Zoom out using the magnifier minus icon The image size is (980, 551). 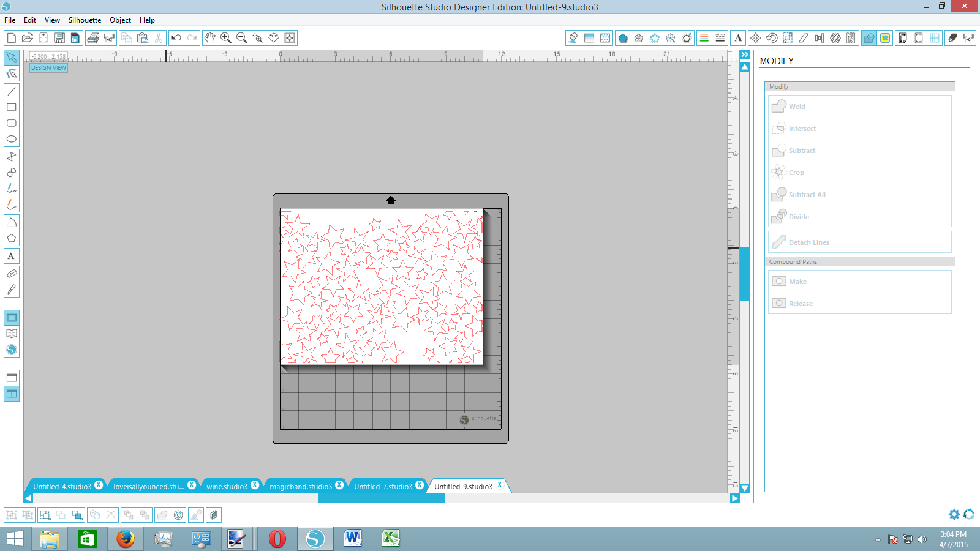tap(242, 38)
